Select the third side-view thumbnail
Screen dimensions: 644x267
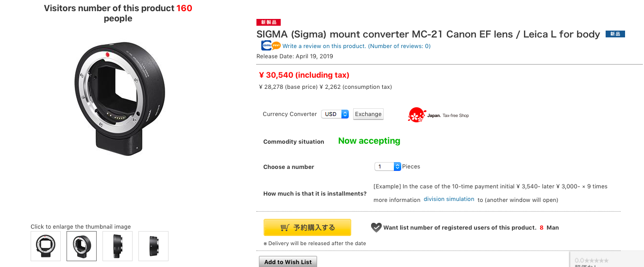[118, 246]
